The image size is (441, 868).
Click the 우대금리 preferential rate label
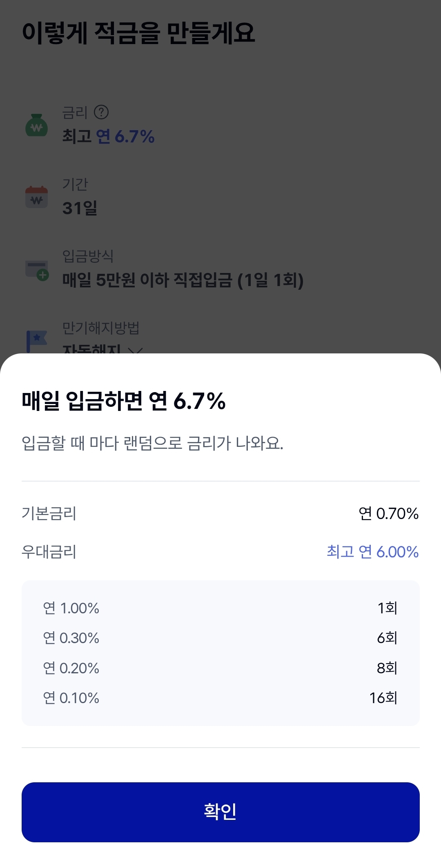[49, 552]
